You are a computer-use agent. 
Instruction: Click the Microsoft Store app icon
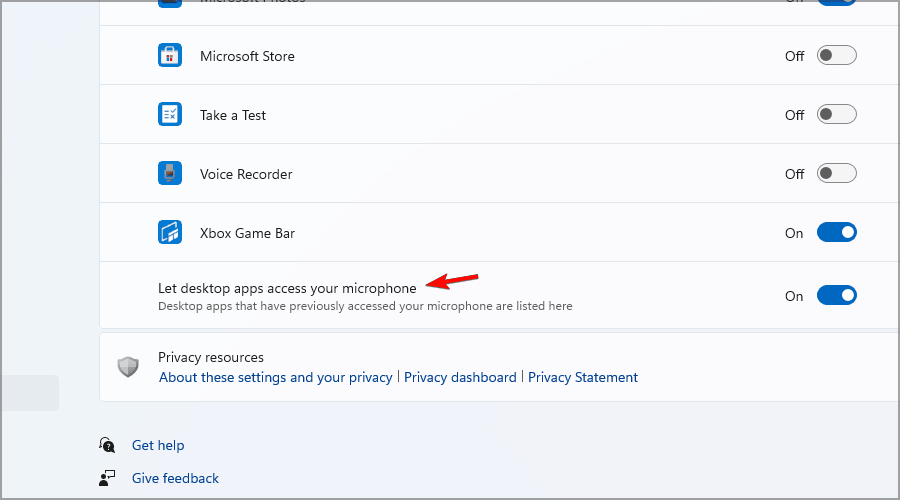pos(170,56)
